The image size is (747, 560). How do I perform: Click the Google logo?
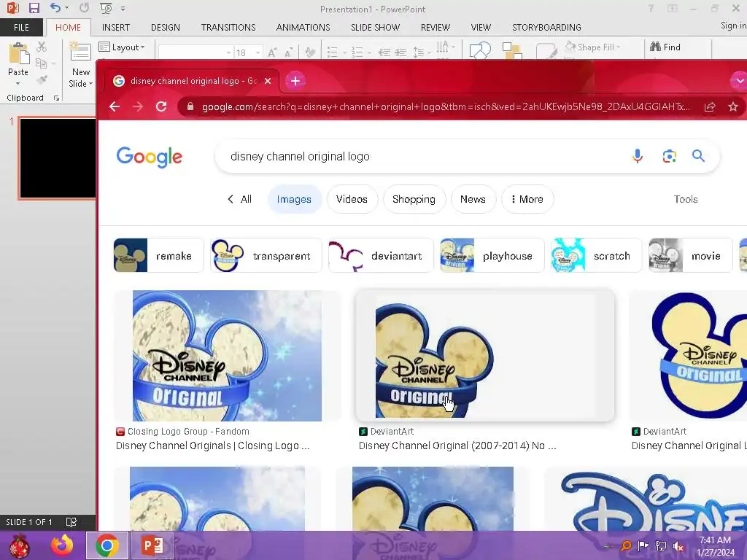(x=150, y=156)
